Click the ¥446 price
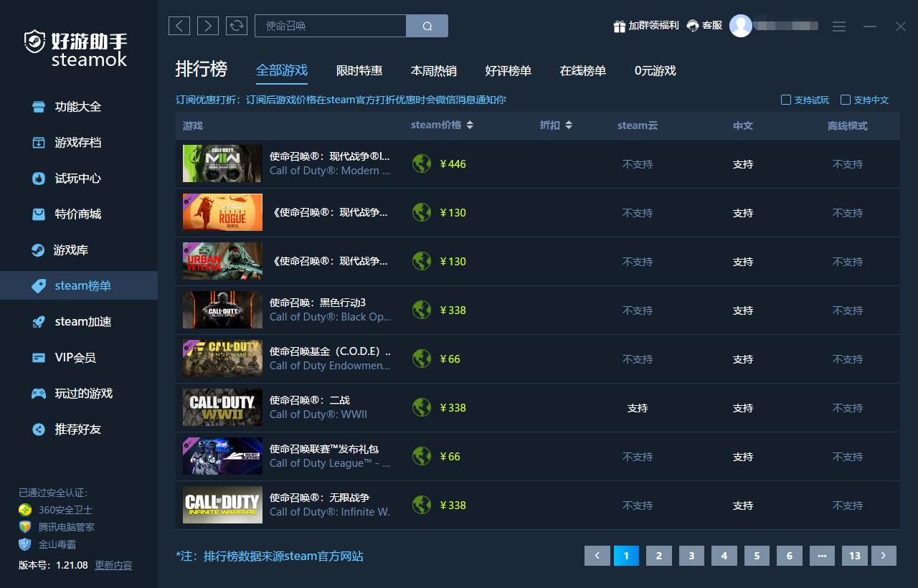 [x=453, y=164]
